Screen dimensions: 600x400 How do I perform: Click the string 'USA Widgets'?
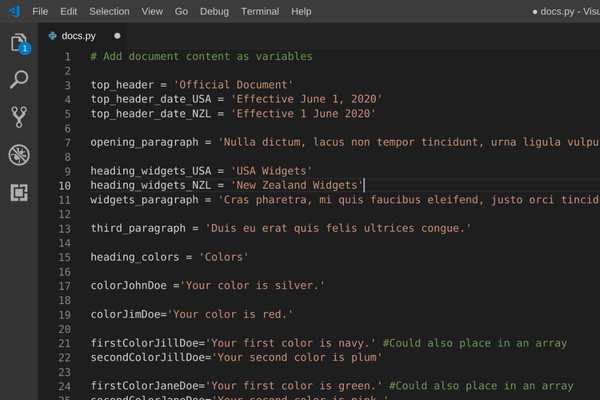(x=271, y=171)
